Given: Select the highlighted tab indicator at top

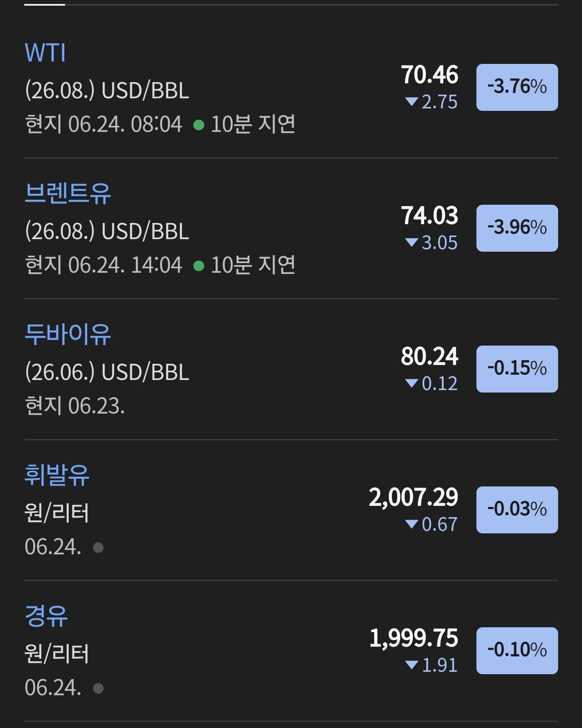Looking at the screenshot, I should tap(44, 4).
